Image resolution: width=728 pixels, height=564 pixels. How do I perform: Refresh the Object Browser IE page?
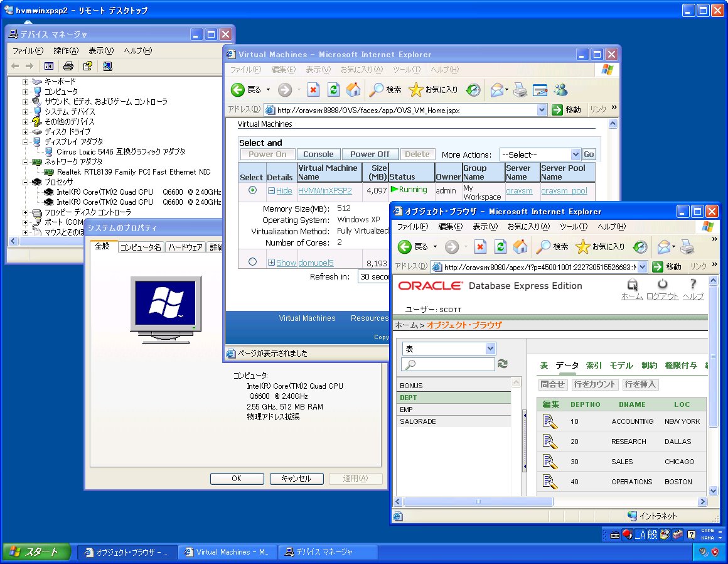500,247
